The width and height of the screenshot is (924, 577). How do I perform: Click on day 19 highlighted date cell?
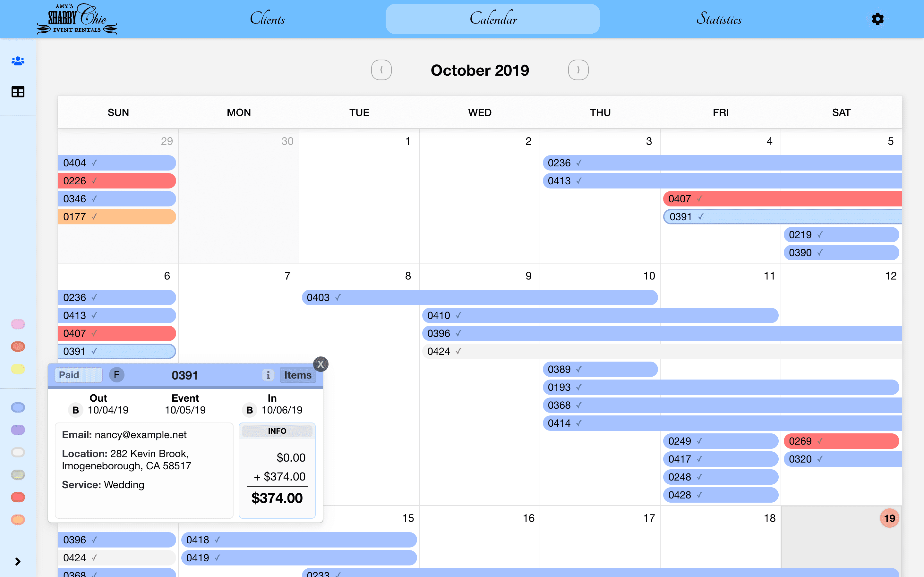tap(889, 518)
